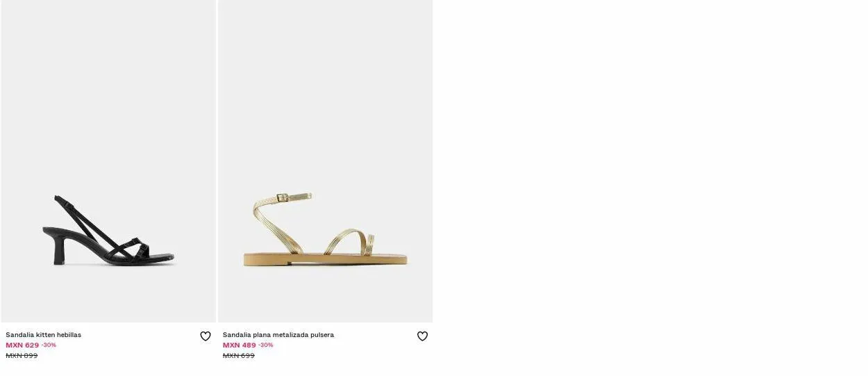Click the crossed-out MXN 699 original price

238,356
